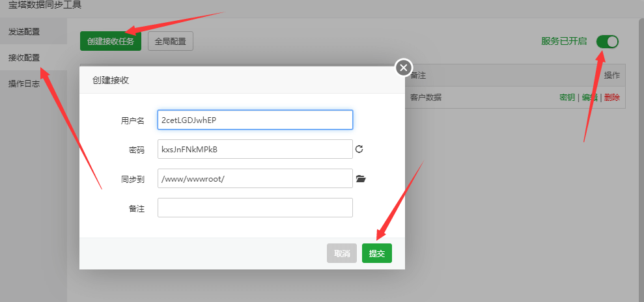644x302 pixels.
Task: Close the 创建接收 dialog with the X
Action: pyautogui.click(x=404, y=67)
